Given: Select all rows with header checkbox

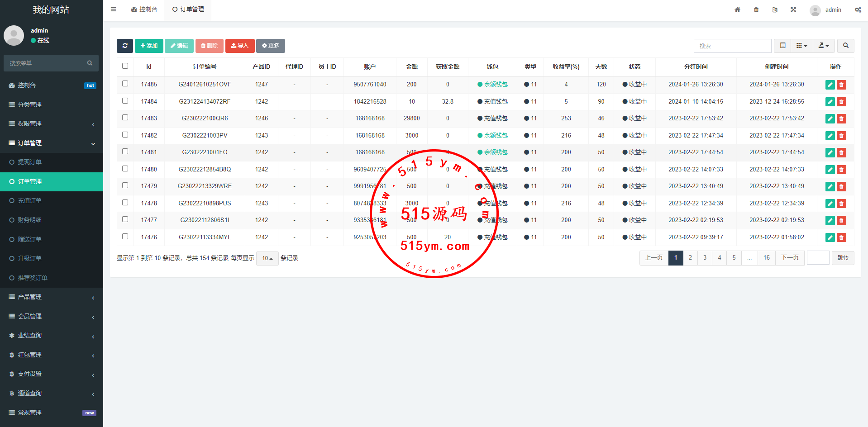Looking at the screenshot, I should pyautogui.click(x=125, y=66).
